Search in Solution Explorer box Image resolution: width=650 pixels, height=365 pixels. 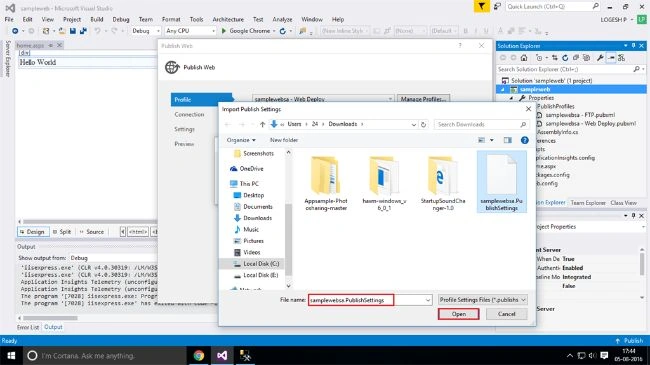tap(571, 69)
